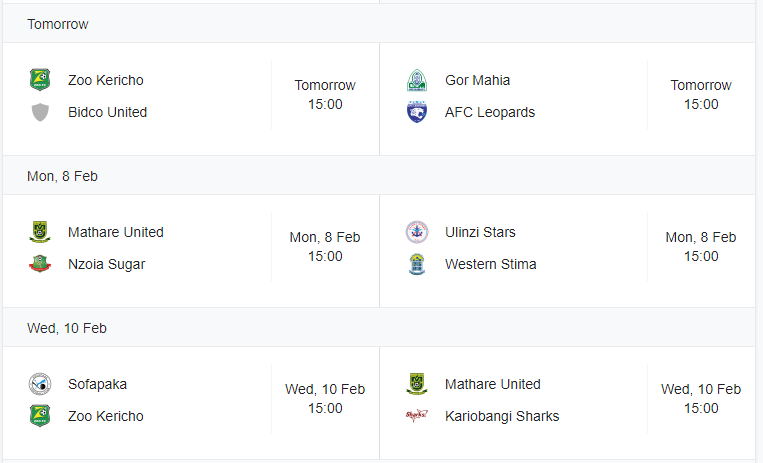Open Ulinzi Stars match Mon, 8 Feb 15:00

pos(701,246)
